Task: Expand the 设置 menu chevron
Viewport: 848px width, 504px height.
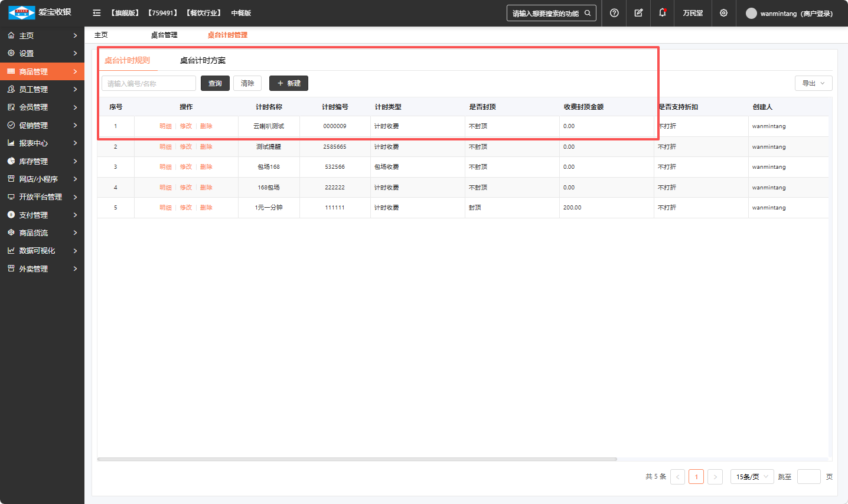Action: tap(75, 53)
